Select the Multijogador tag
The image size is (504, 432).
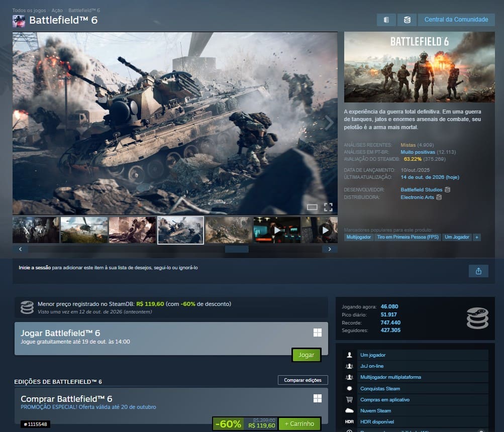pos(359,237)
